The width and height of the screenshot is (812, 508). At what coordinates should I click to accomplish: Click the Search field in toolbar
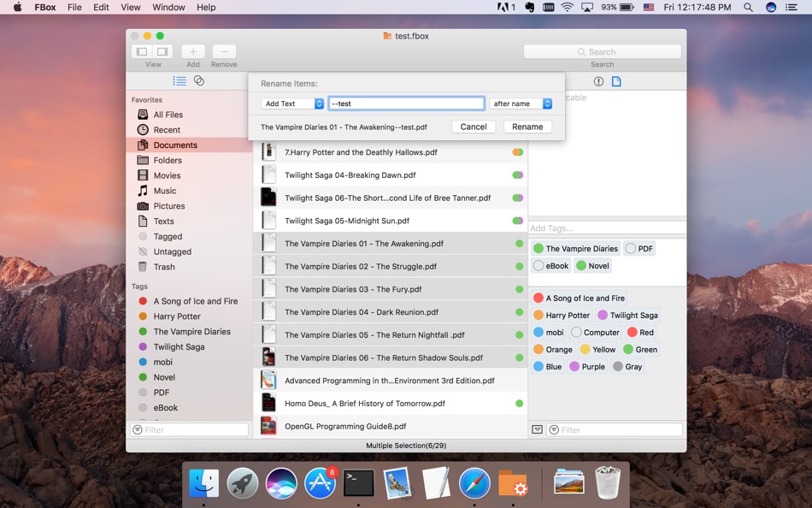coord(603,52)
